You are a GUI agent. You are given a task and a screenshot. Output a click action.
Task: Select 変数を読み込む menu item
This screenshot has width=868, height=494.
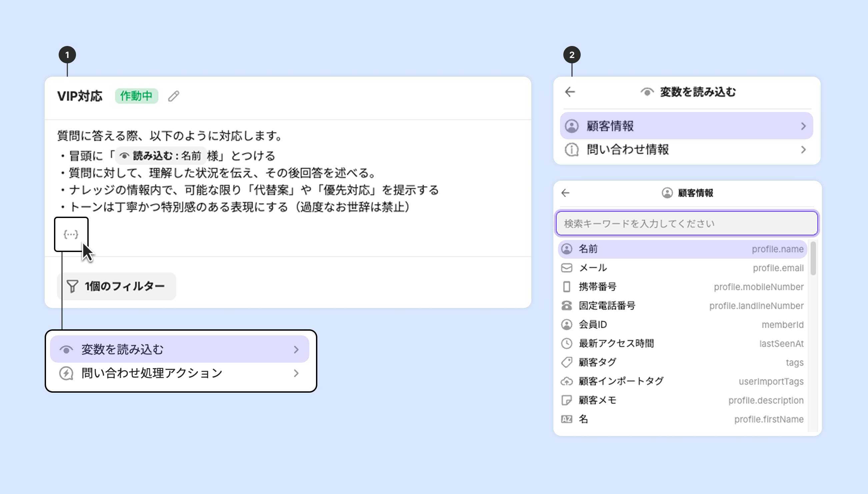(x=179, y=349)
